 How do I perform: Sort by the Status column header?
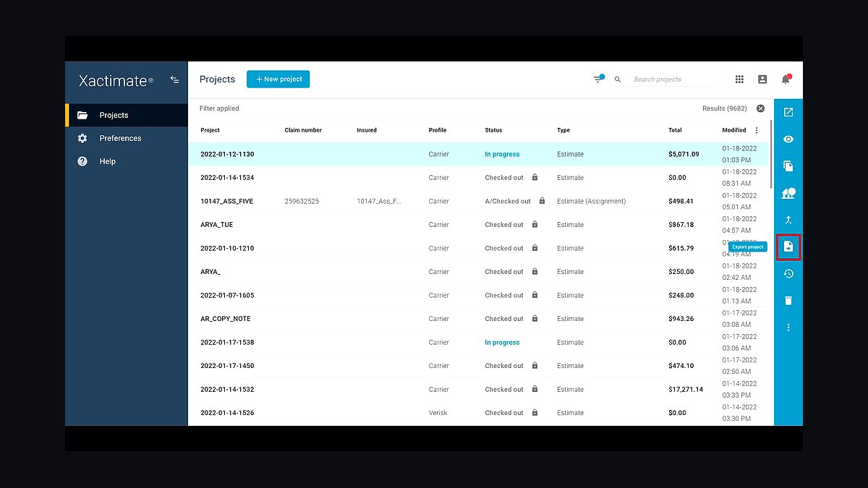click(493, 130)
